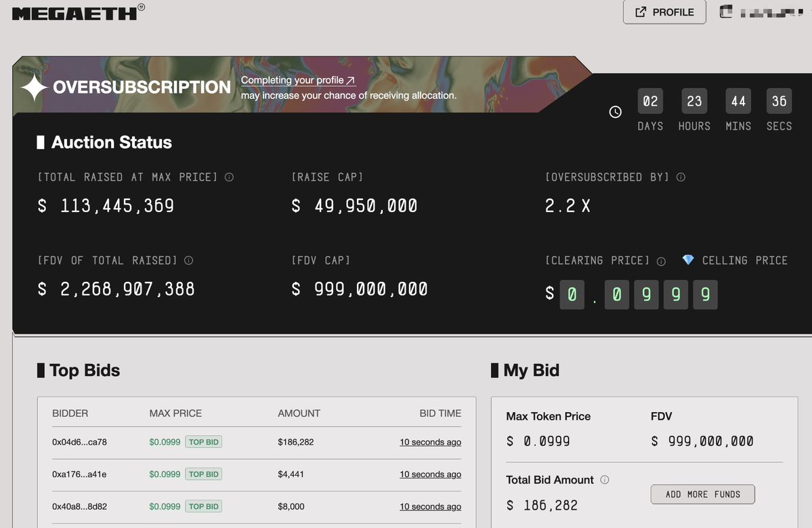The image size is (812, 528).
Task: Click the My Bid max token price $0.0999
Action: tap(538, 441)
